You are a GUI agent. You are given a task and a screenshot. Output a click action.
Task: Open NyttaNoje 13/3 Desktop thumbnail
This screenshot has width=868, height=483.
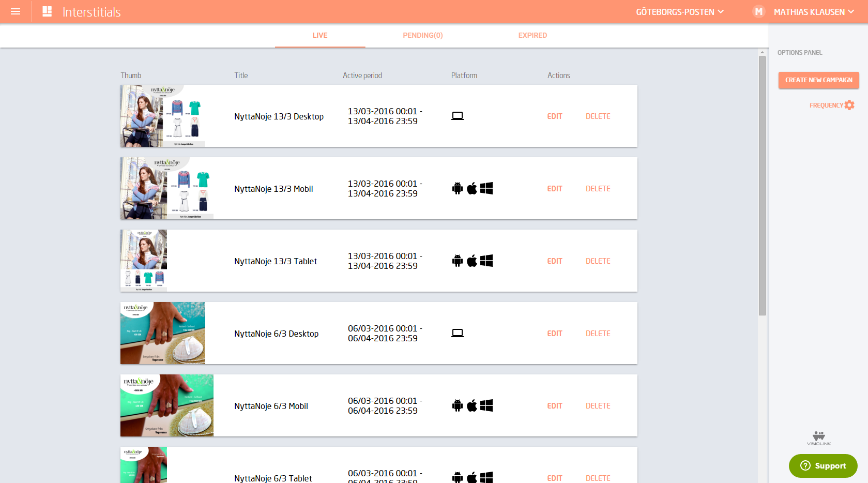pyautogui.click(x=163, y=116)
